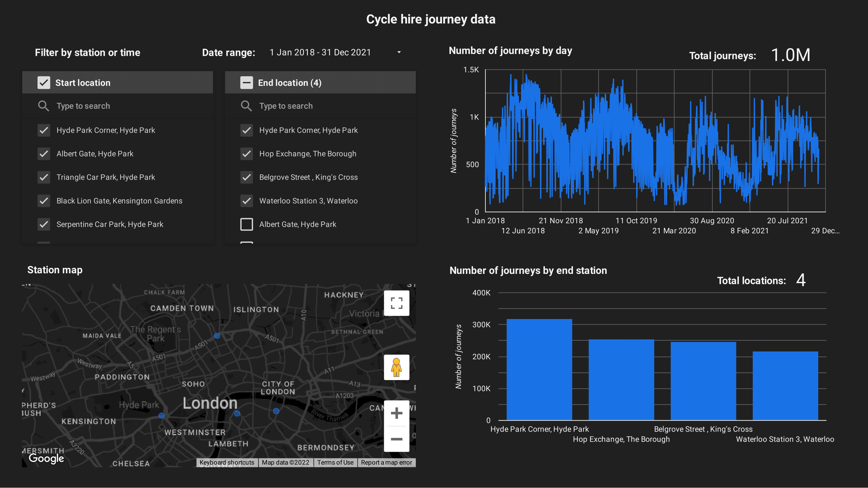Uncheck Albert Gate, Hyde Park start station
868x488 pixels.
[x=44, y=154]
